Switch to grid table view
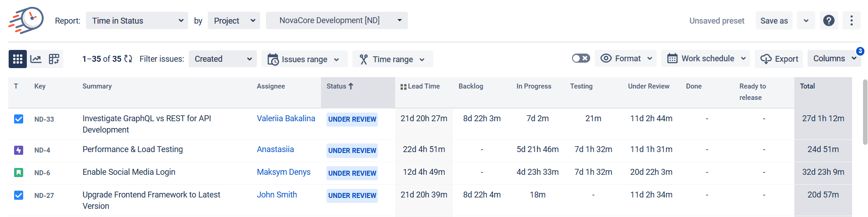 (18, 59)
